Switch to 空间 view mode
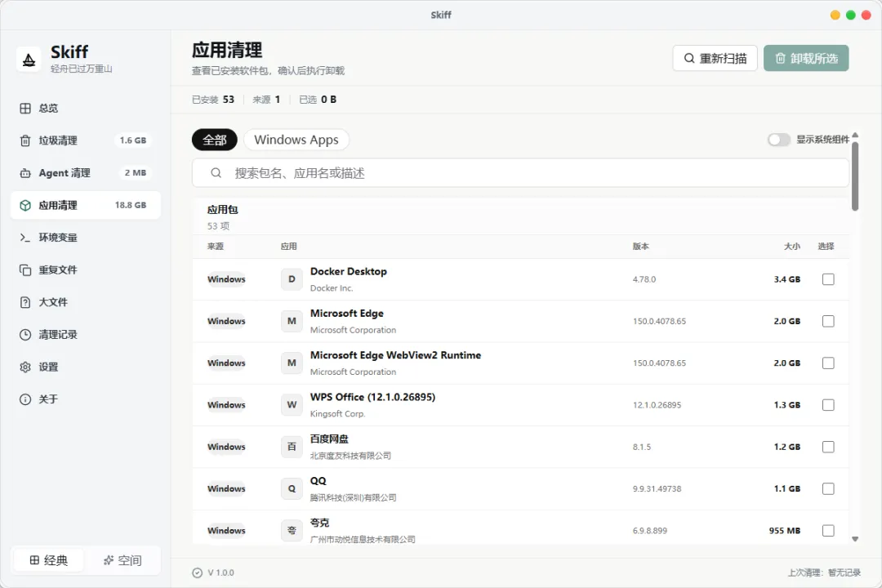The height and width of the screenshot is (588, 882). pos(122,560)
